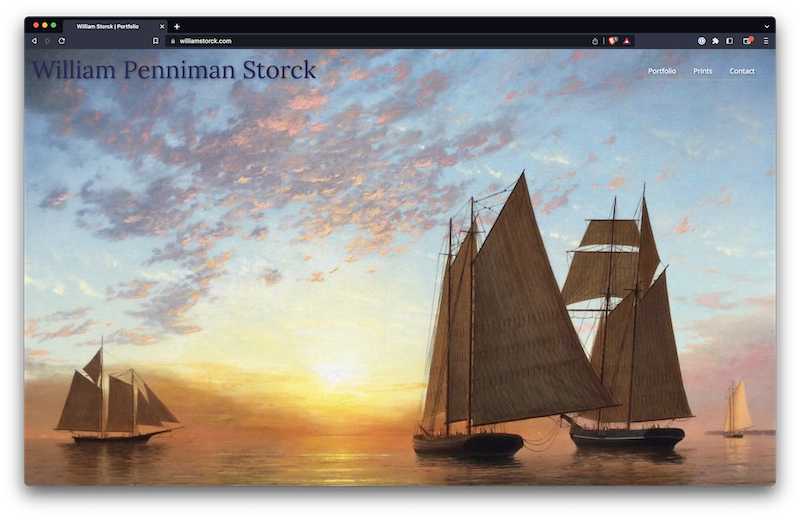Screen dimensions: 800x518
Task: Click the williamstorck.com address field
Action: 378,41
